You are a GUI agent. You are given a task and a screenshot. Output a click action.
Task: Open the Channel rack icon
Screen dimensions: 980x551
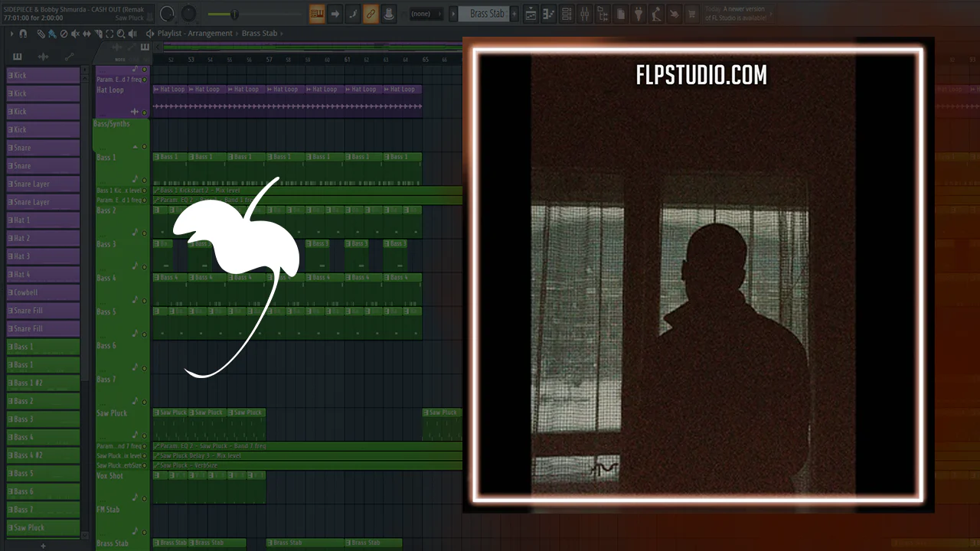(567, 14)
